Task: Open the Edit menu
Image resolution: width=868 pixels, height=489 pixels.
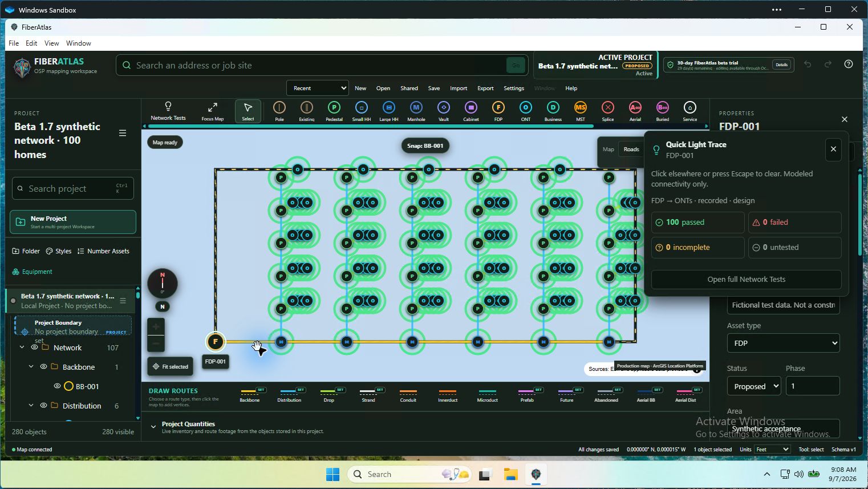Action: 31,43
